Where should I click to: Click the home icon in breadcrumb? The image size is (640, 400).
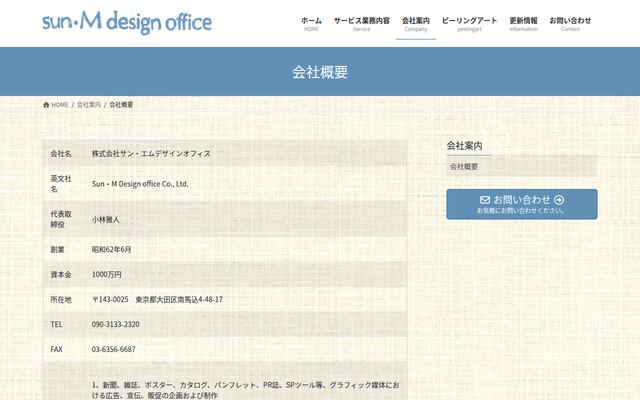[x=46, y=105]
